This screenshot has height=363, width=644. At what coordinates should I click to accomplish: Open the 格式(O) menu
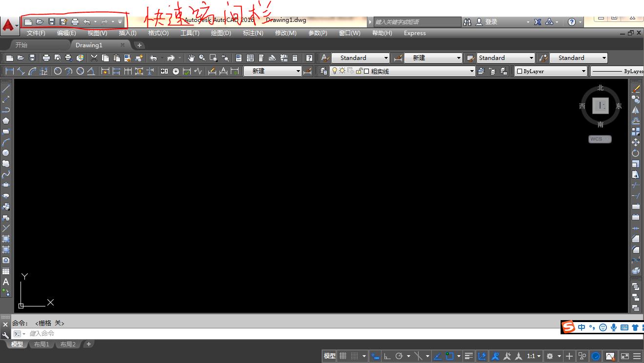coord(158,33)
